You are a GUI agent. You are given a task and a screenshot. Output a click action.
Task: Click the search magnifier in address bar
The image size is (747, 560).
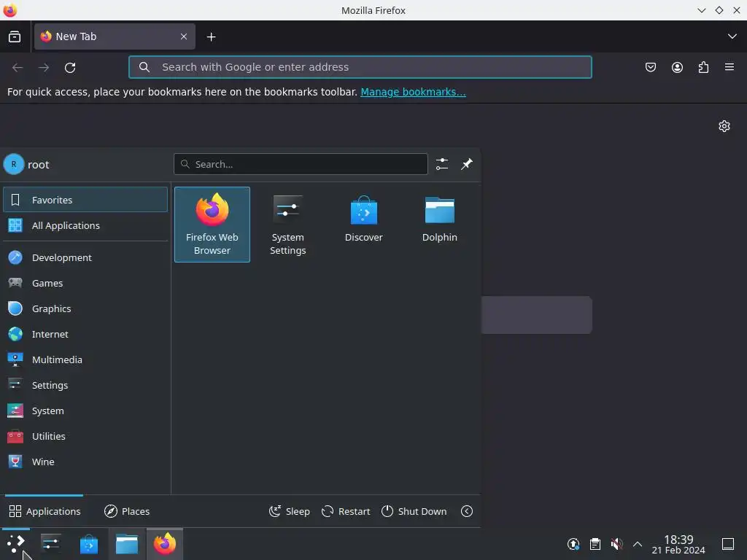[x=144, y=67]
